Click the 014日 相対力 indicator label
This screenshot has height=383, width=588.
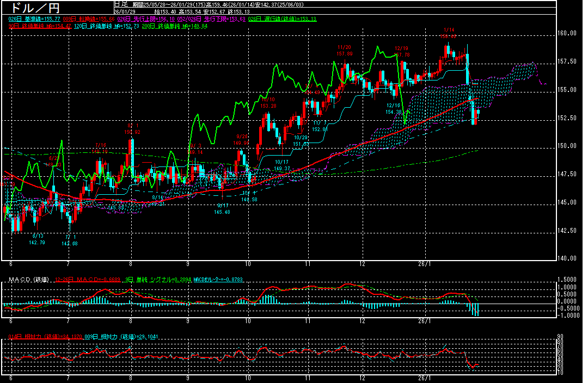[x=42, y=337]
